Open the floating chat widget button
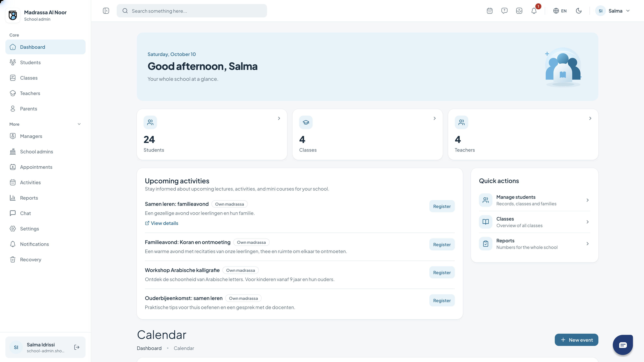Screen dimensions: 644x362 (623, 345)
